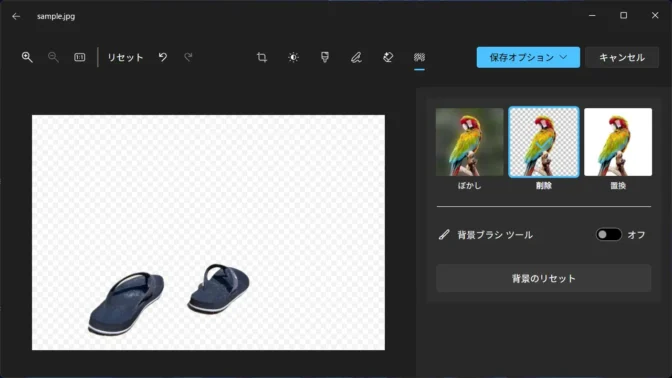Redo the last edit
The image size is (672, 378).
(189, 57)
